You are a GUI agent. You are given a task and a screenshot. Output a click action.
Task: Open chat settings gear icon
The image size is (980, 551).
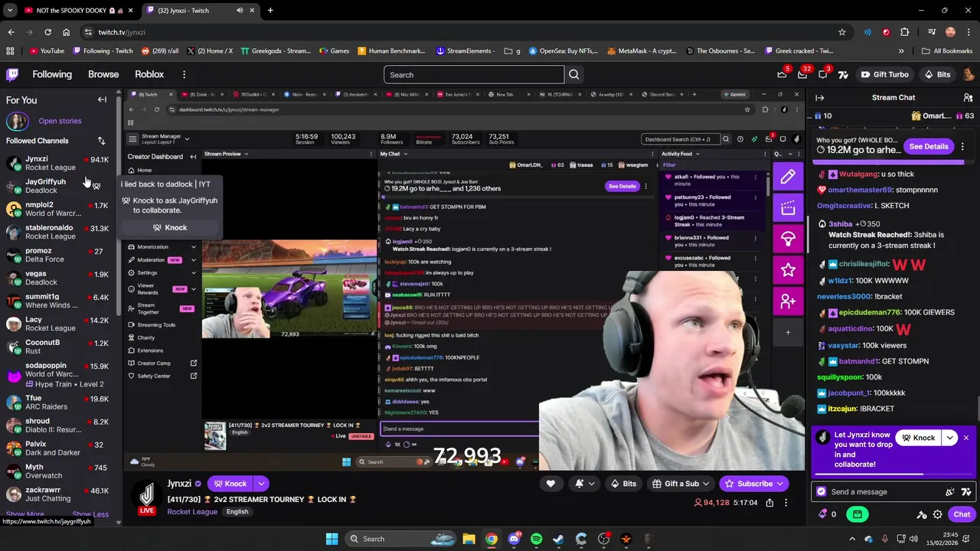(938, 514)
